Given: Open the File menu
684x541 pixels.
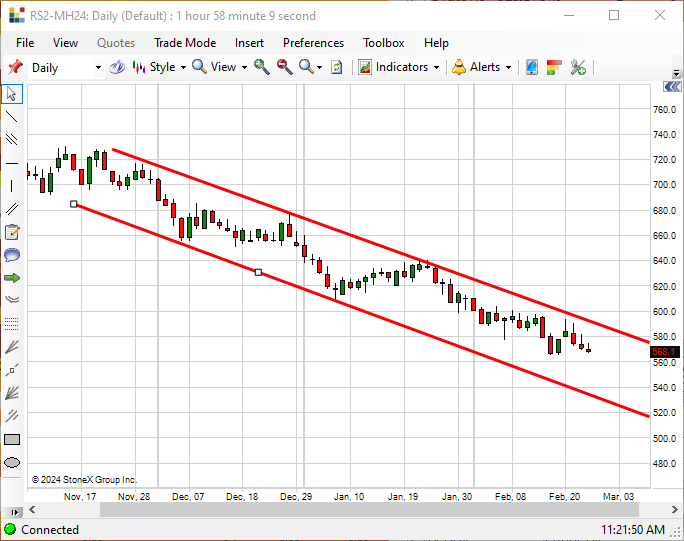Looking at the screenshot, I should tap(25, 43).
